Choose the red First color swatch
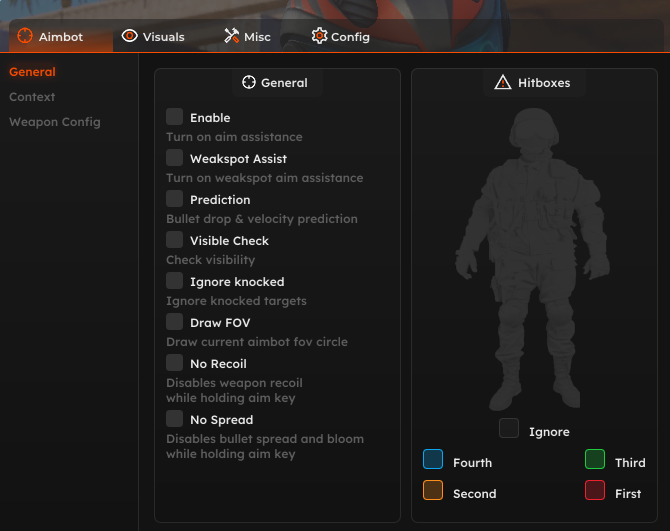The image size is (670, 531). pyautogui.click(x=595, y=491)
